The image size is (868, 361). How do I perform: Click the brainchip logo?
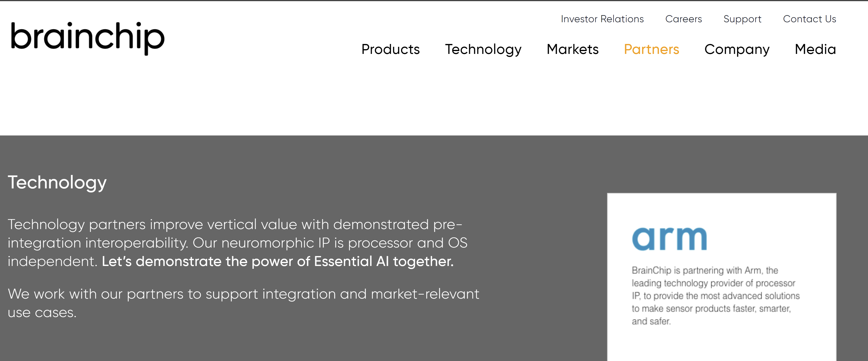pyautogui.click(x=88, y=38)
